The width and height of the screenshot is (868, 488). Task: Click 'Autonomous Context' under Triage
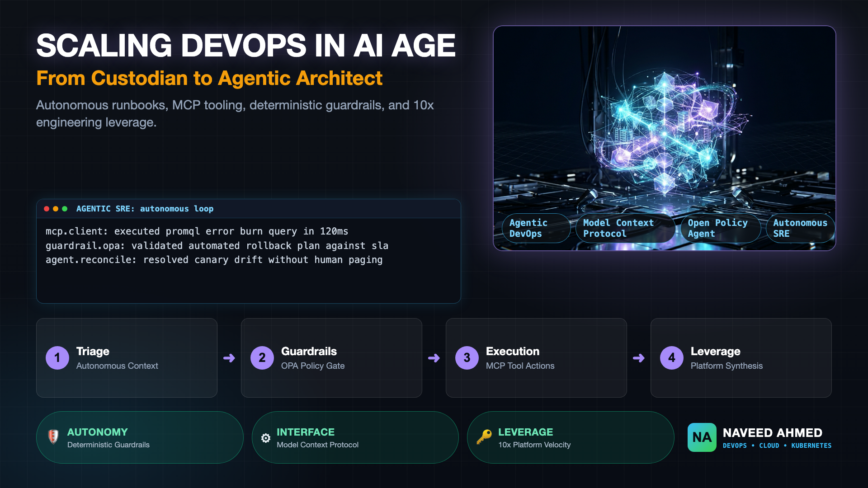117,366
